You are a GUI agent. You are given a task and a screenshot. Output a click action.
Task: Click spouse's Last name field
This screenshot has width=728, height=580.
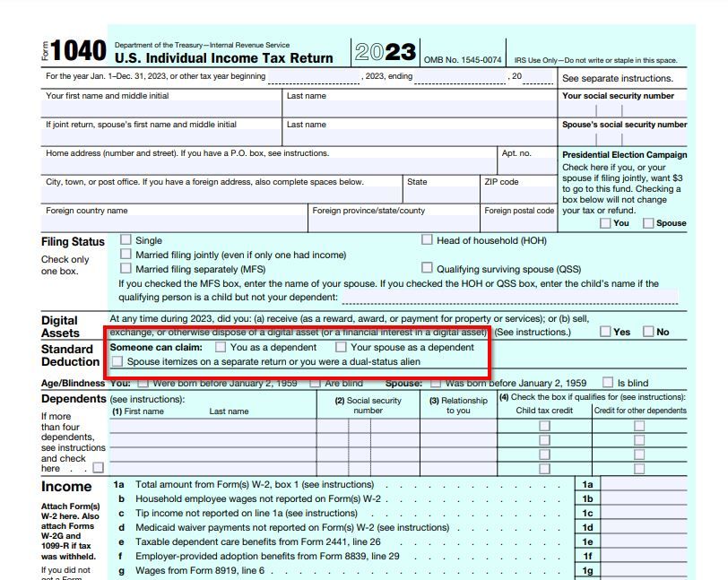click(420, 138)
